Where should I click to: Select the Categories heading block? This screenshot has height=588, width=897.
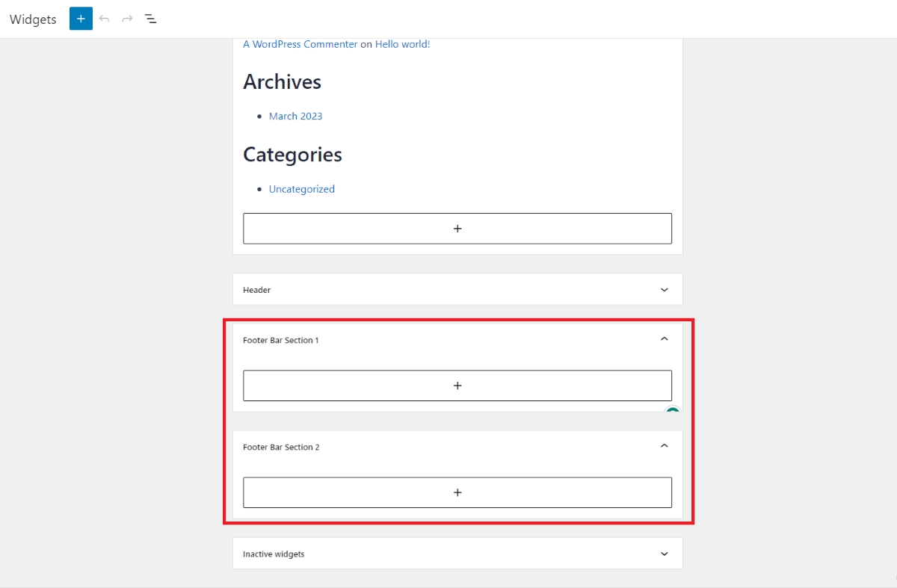(292, 155)
